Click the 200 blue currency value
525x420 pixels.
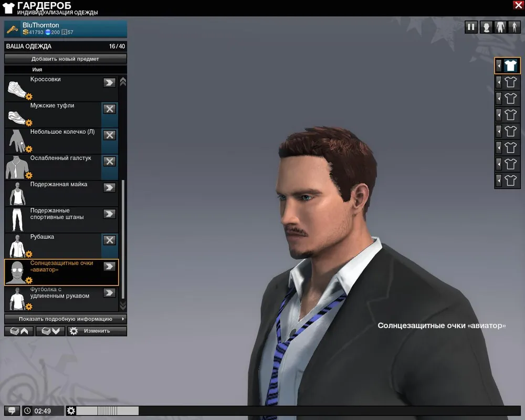[52, 32]
